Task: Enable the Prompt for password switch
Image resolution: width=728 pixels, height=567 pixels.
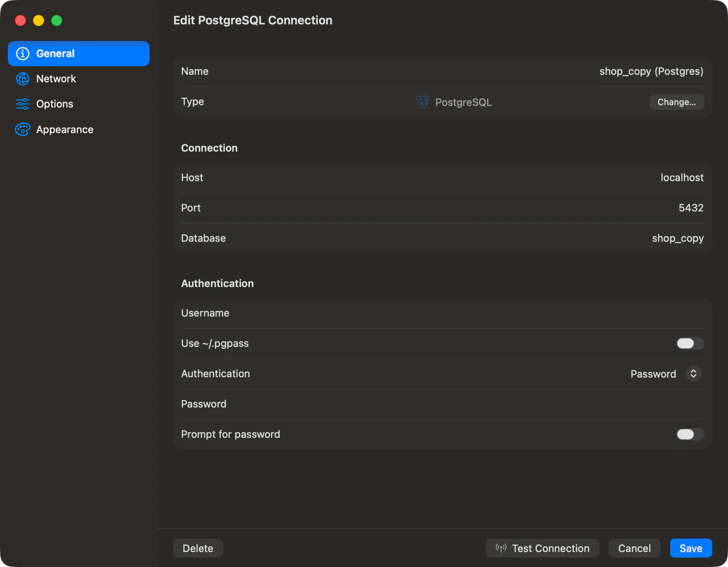Action: coord(690,434)
